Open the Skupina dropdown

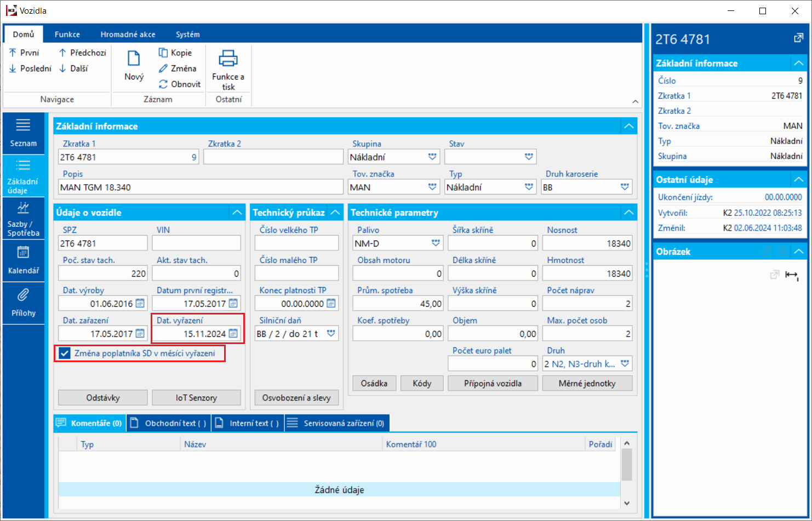click(432, 157)
